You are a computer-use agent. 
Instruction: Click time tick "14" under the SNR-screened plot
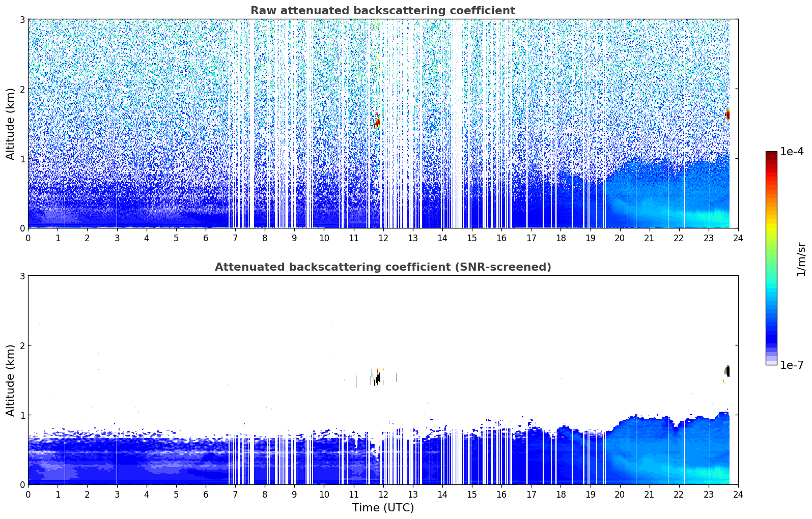click(442, 494)
